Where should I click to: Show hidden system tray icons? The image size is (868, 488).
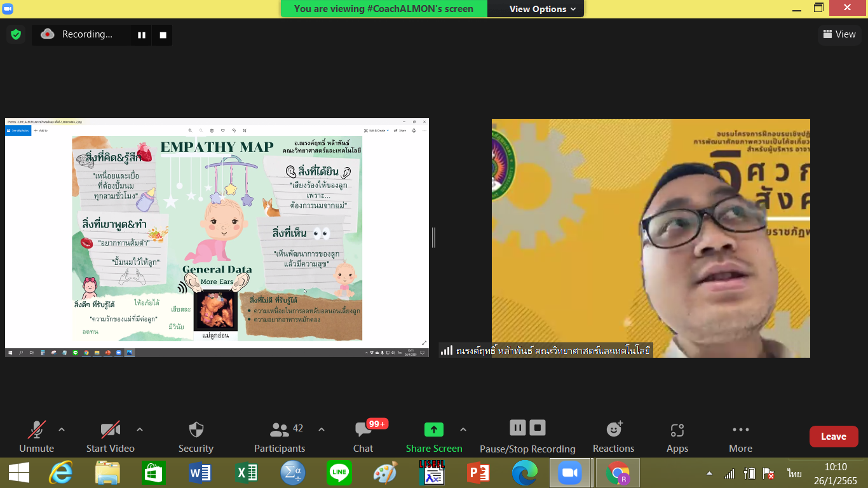click(x=709, y=473)
